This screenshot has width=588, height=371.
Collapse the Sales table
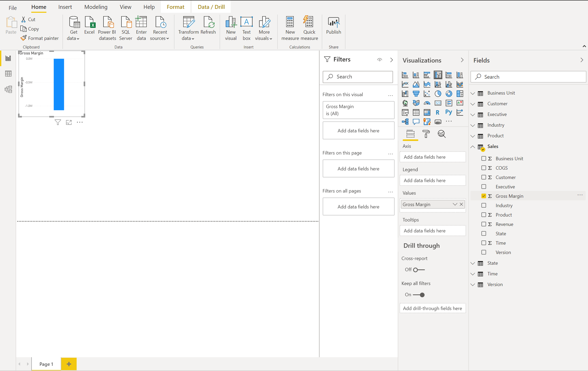[x=473, y=147]
